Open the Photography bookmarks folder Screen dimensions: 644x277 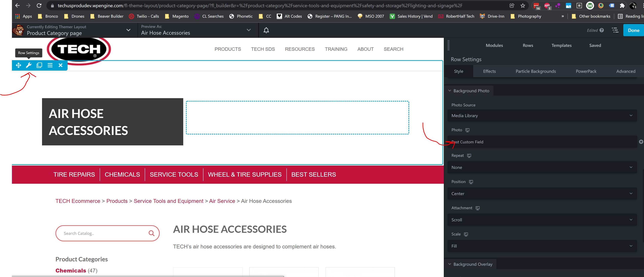coord(526,16)
